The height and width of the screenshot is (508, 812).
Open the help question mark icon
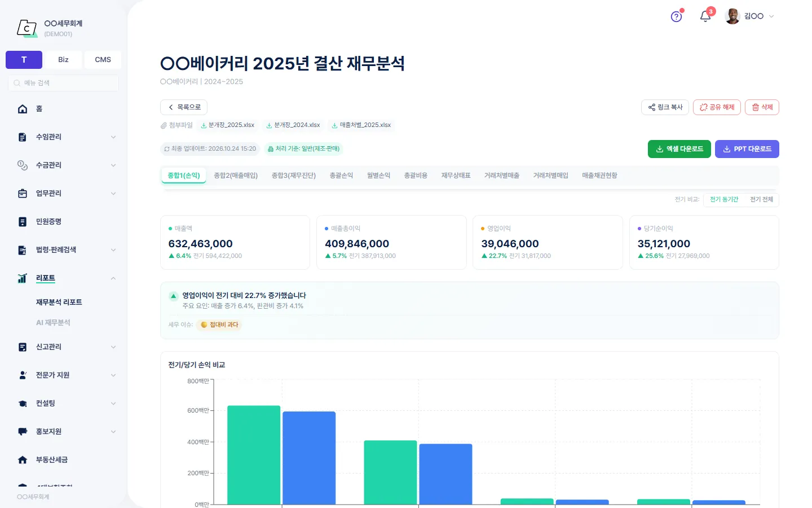(x=676, y=16)
